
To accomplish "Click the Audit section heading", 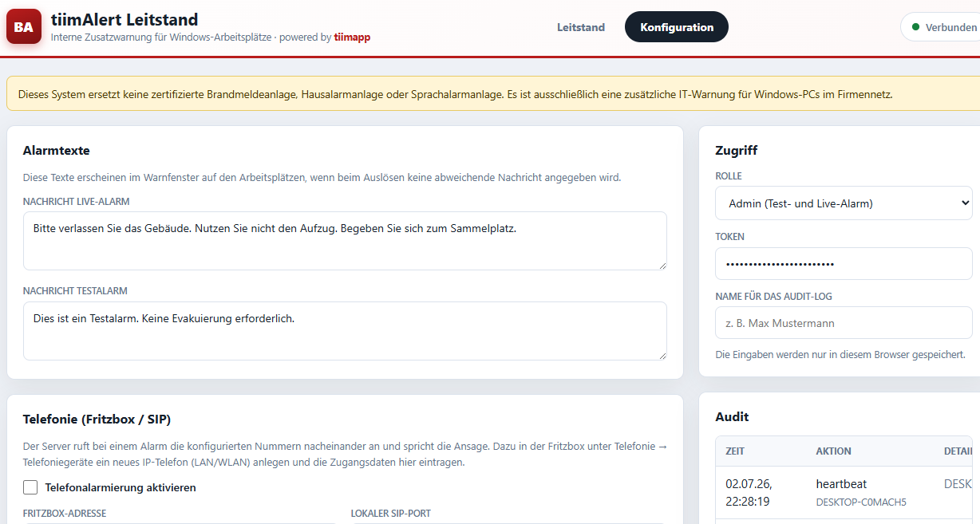I will tap(732, 416).
